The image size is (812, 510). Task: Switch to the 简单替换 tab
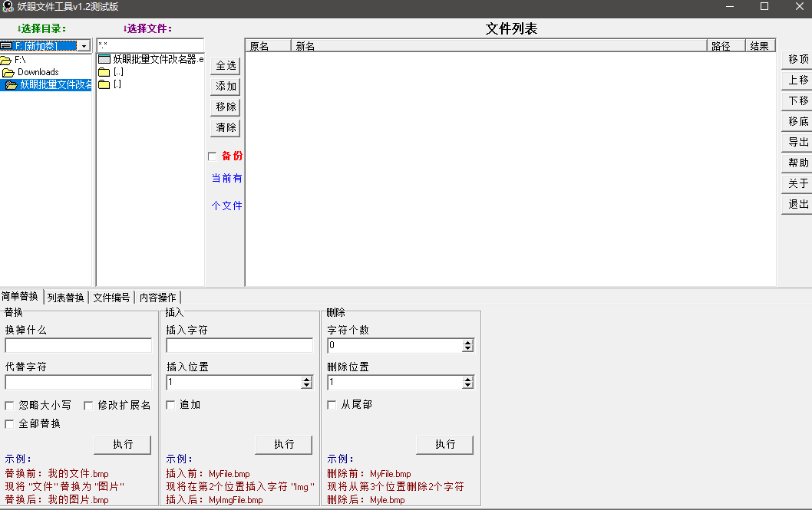[x=21, y=296]
